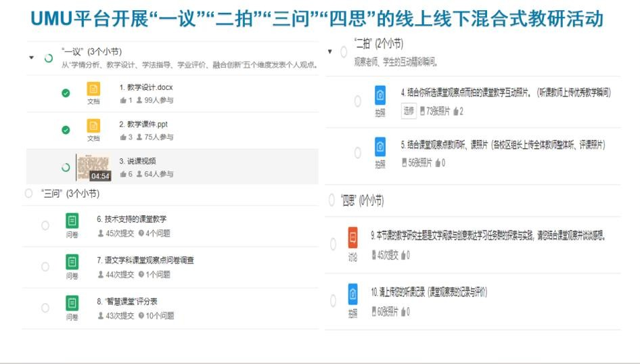
Task: Click photo icon for 请上传您的听课记录
Action: [352, 294]
